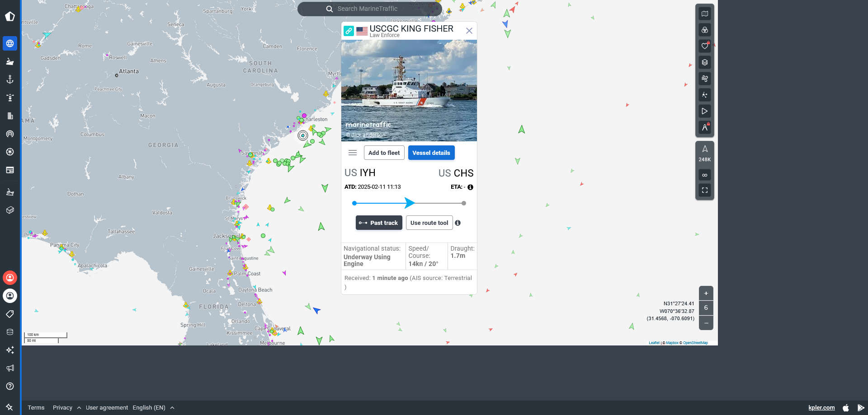Enter full screen map mode

click(x=705, y=190)
